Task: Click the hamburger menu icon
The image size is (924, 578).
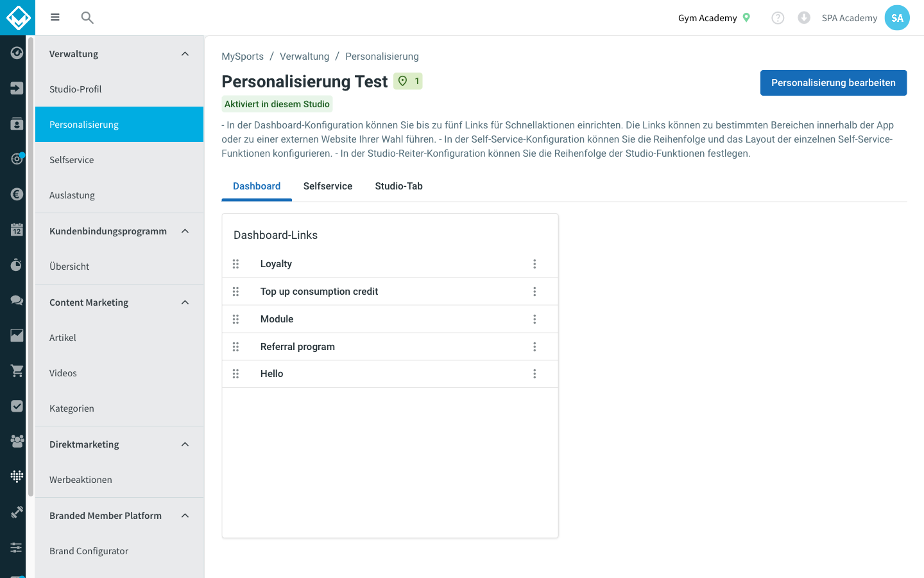Action: pos(55,17)
